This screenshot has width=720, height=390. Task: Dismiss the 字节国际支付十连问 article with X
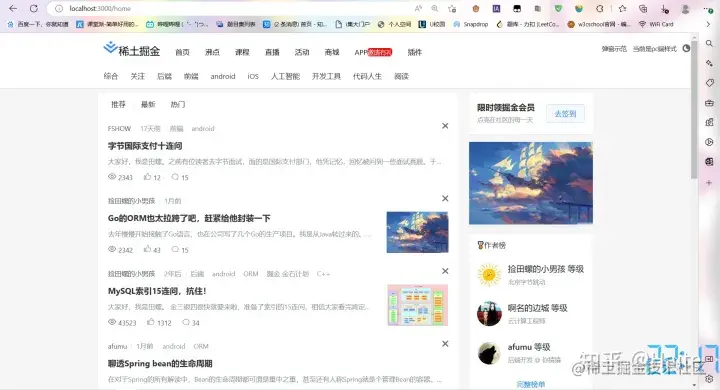[445, 126]
